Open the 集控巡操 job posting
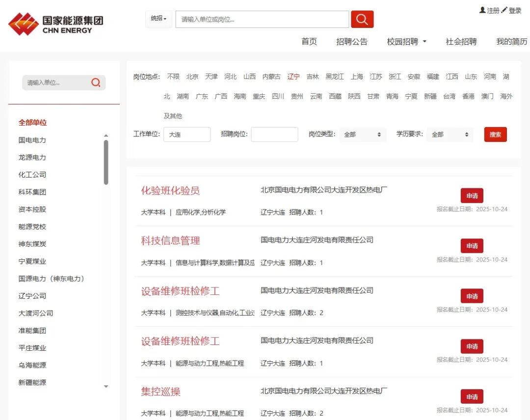 point(160,391)
